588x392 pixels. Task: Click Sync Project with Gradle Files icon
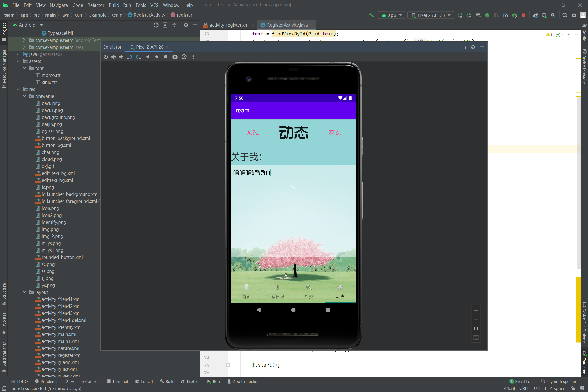[x=535, y=15]
